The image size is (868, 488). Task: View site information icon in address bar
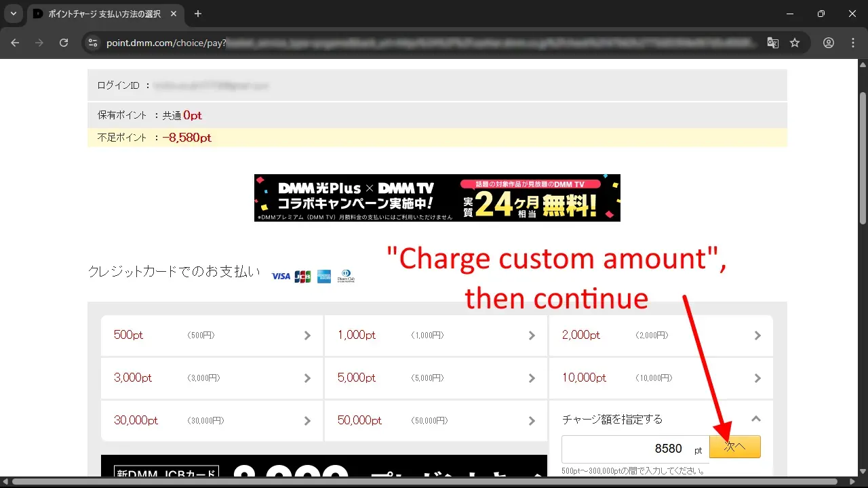(94, 43)
